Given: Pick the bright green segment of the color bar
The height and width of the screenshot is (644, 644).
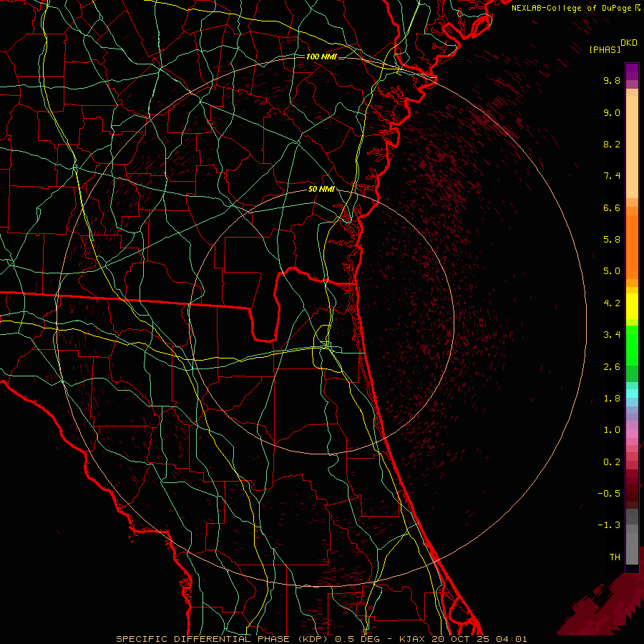Looking at the screenshot, I should pos(632,346).
